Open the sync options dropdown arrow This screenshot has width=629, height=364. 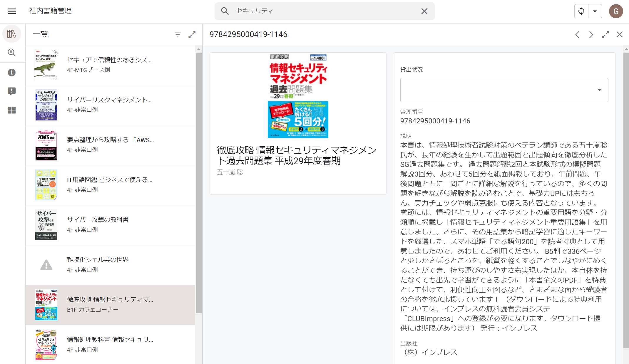click(x=595, y=11)
